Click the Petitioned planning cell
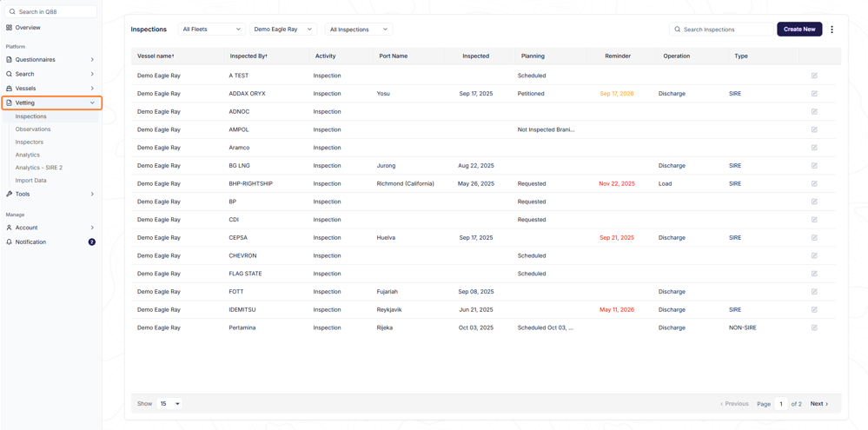The image size is (868, 430). 531,94
